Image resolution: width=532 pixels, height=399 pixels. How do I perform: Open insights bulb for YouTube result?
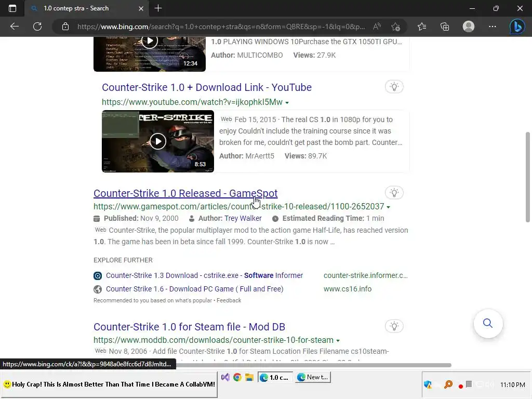tap(394, 87)
